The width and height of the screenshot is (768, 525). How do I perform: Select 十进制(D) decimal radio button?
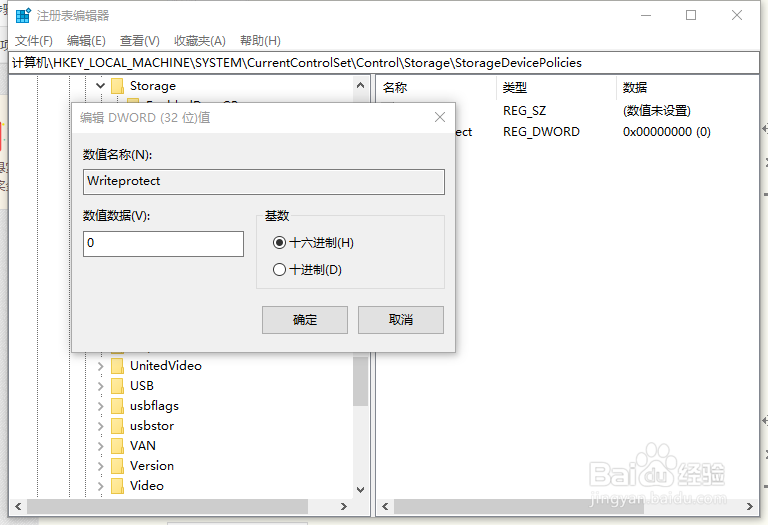click(x=279, y=269)
